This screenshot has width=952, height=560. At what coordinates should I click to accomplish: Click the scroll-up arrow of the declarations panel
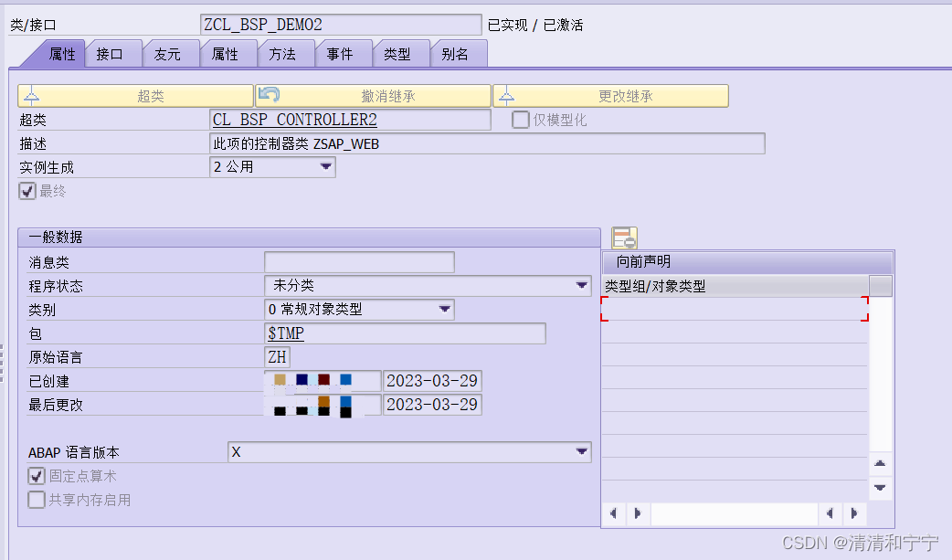881,463
